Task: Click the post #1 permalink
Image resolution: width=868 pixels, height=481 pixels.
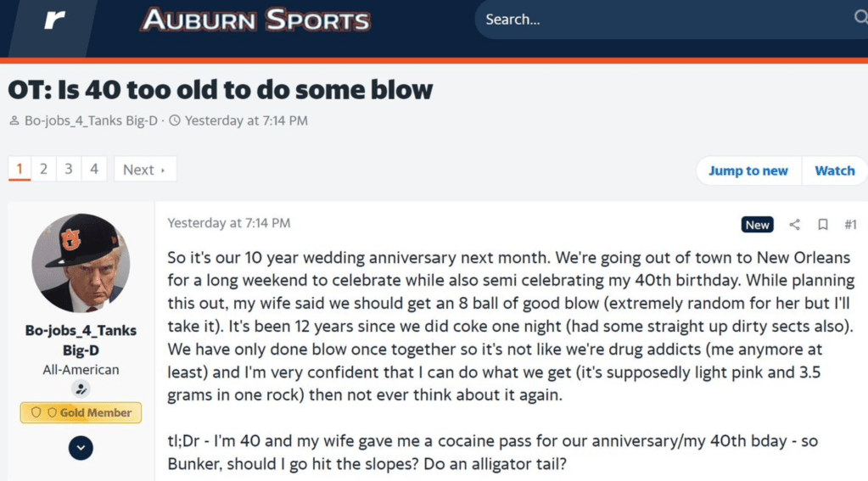Action: click(x=850, y=225)
